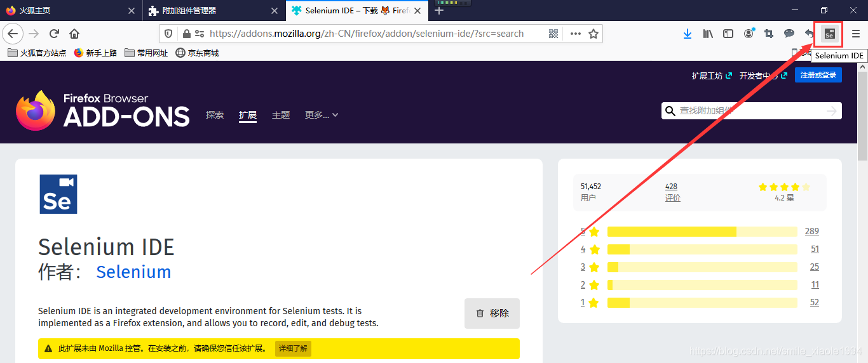Open the 新手上路 bookmark
This screenshot has width=868, height=363.
click(96, 53)
